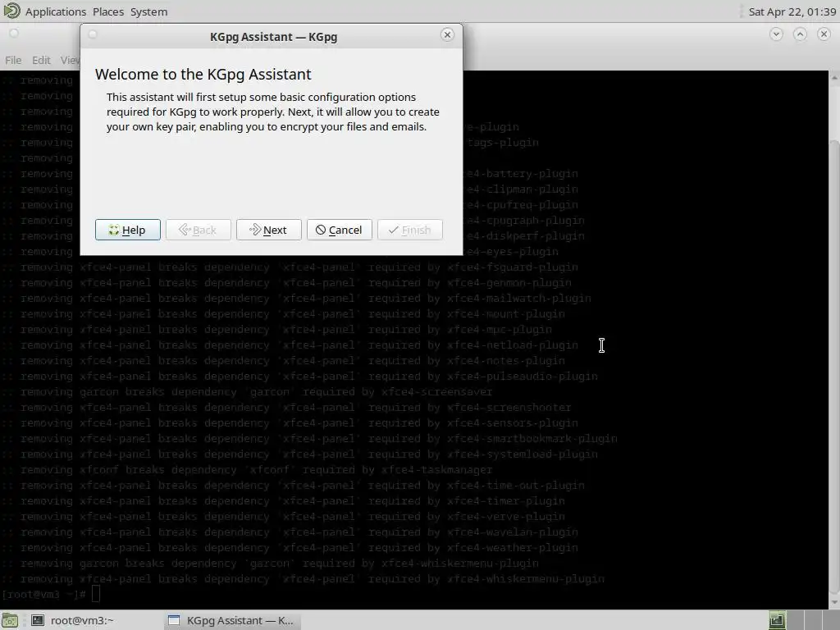840x630 pixels.
Task: Close the terminal window
Action: tap(824, 34)
